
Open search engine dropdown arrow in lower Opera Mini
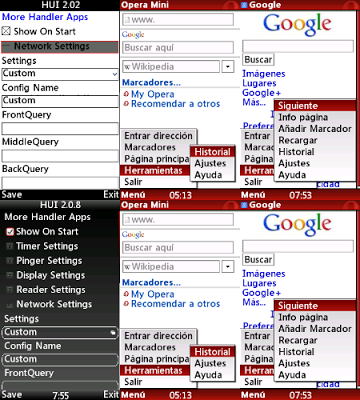tap(228, 267)
